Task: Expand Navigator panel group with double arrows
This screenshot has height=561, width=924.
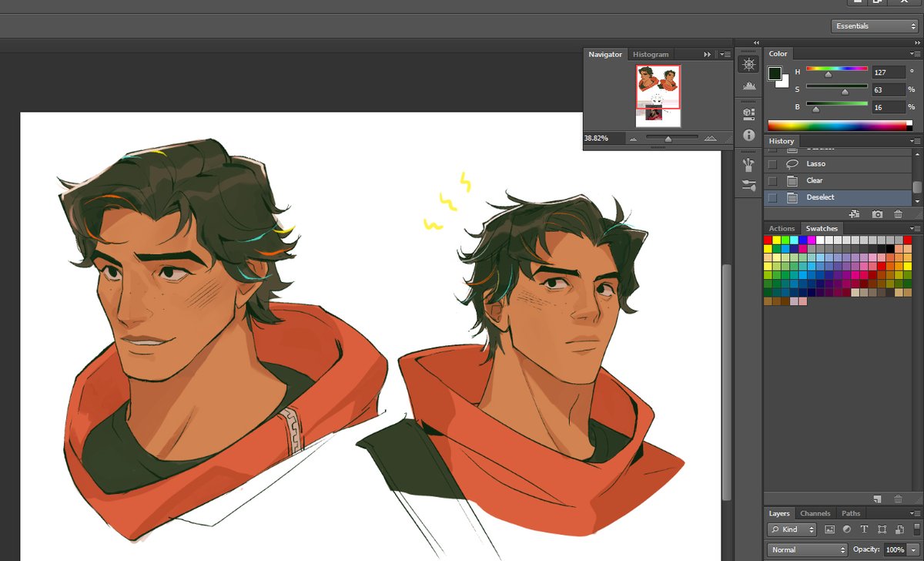Action: [708, 55]
